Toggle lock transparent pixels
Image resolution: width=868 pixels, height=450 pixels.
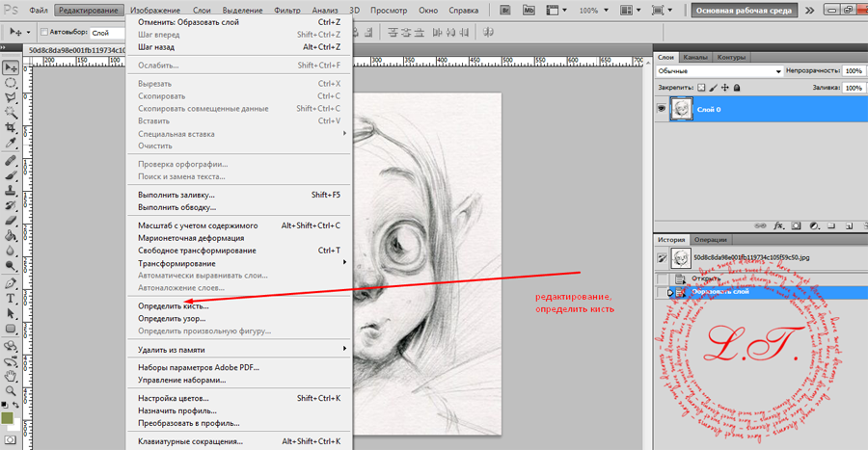701,88
